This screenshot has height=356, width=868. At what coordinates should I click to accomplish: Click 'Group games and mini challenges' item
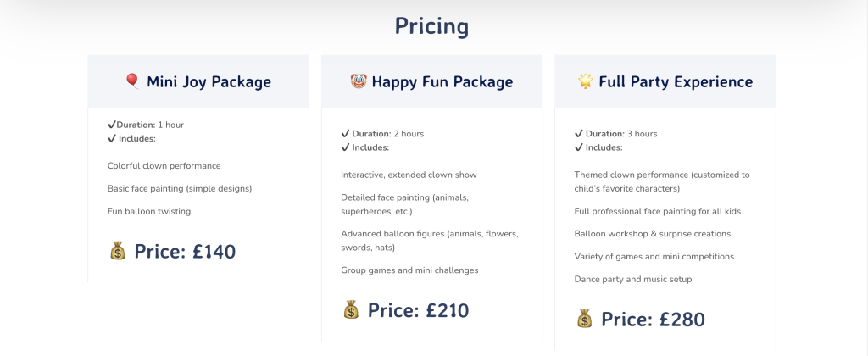click(409, 270)
